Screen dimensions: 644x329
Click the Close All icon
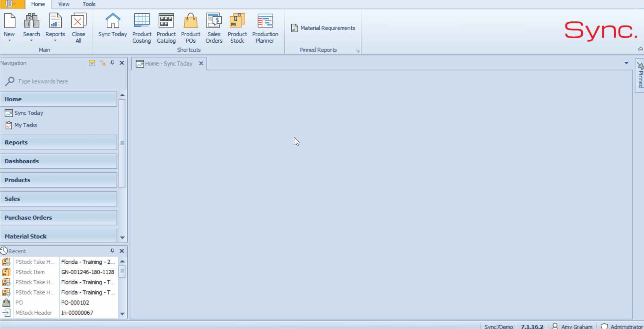[x=79, y=21]
